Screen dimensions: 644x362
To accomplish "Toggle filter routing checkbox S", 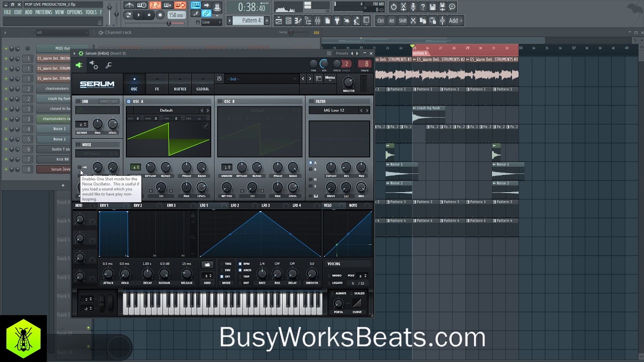I will (x=311, y=186).
